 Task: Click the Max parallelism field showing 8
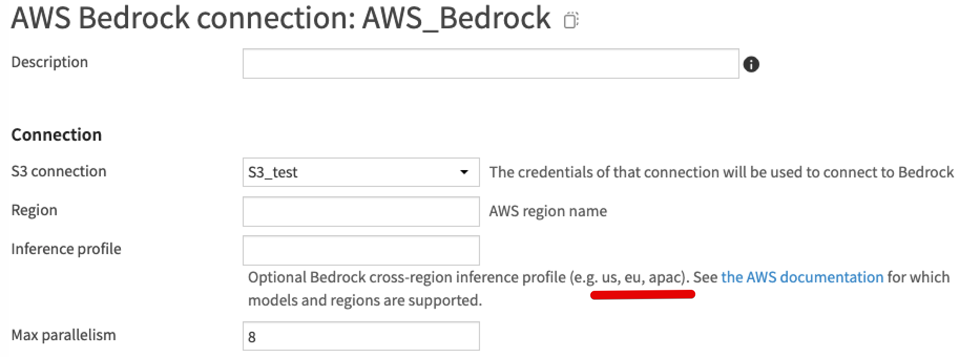point(360,336)
